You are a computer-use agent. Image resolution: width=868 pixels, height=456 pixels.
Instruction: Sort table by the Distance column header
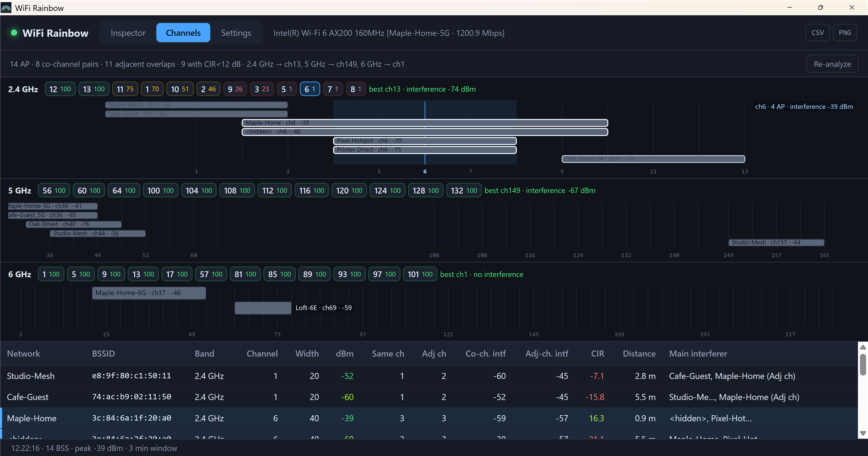click(639, 353)
